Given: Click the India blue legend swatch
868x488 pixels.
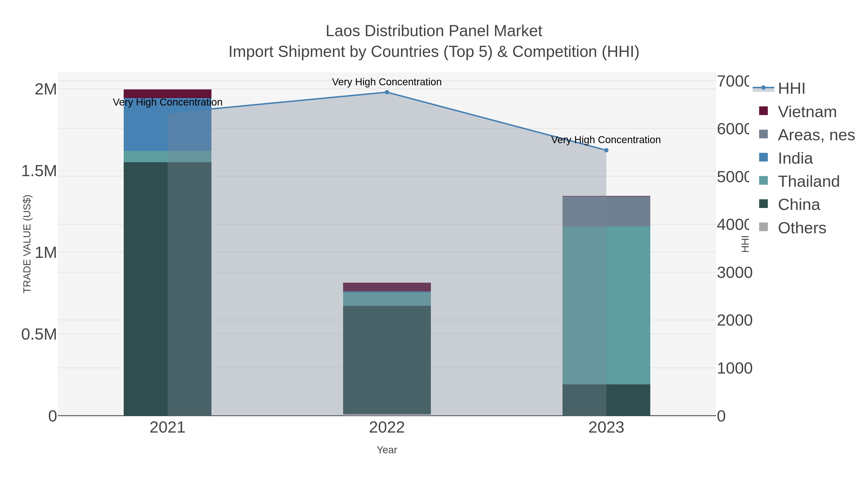Looking at the screenshot, I should pyautogui.click(x=764, y=157).
